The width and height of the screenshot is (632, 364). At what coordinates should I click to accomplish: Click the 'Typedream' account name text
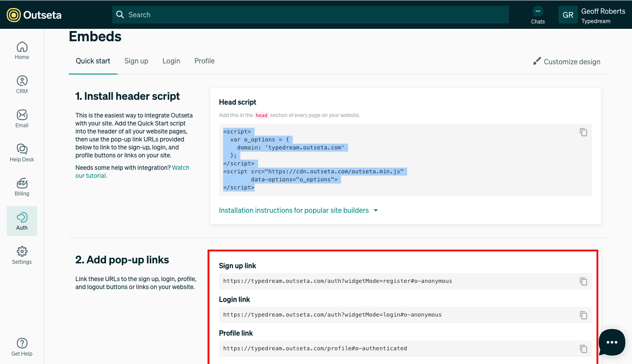(596, 21)
